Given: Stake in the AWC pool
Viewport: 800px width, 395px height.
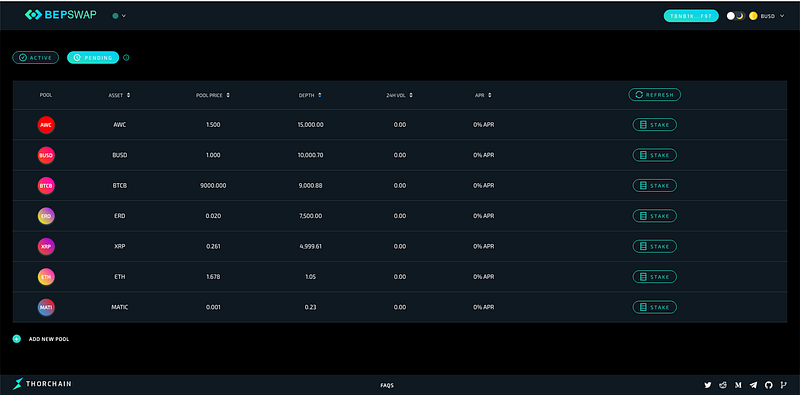Looking at the screenshot, I should click(655, 125).
